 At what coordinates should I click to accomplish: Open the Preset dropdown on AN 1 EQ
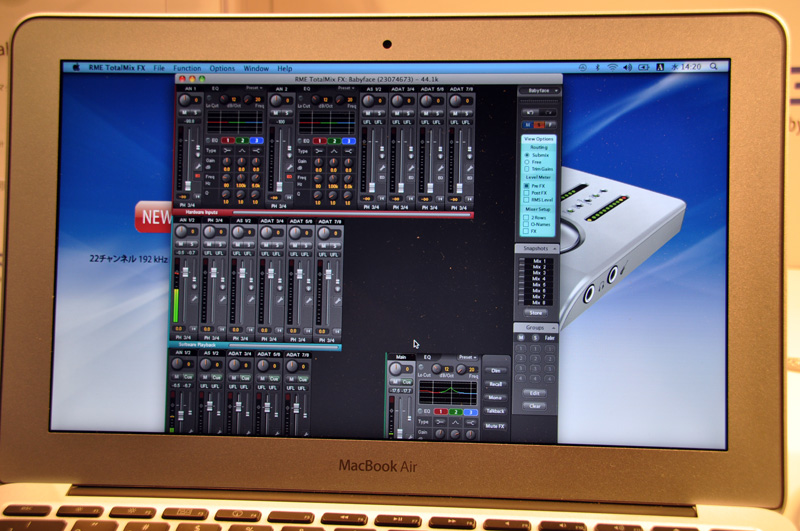click(x=254, y=89)
